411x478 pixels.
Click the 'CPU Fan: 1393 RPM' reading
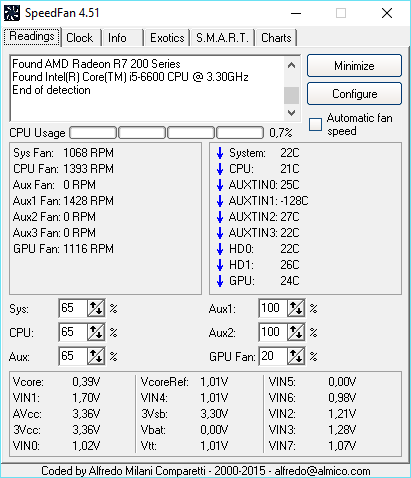point(63,169)
